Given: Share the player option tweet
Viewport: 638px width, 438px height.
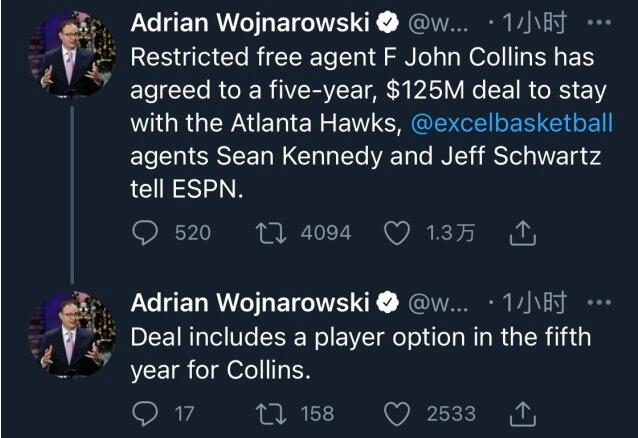Looking at the screenshot, I should [x=524, y=413].
